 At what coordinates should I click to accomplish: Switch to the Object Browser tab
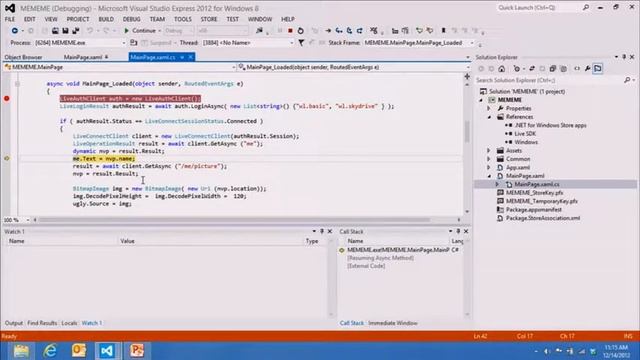[x=23, y=57]
